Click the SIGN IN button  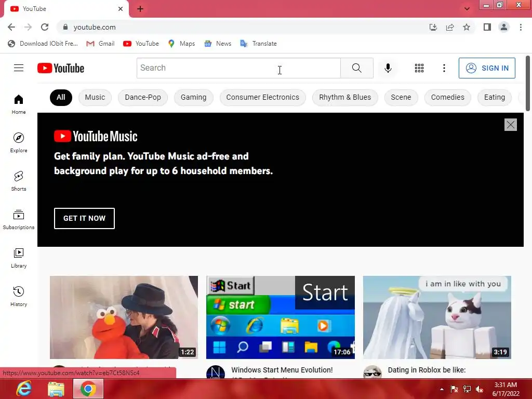point(487,68)
